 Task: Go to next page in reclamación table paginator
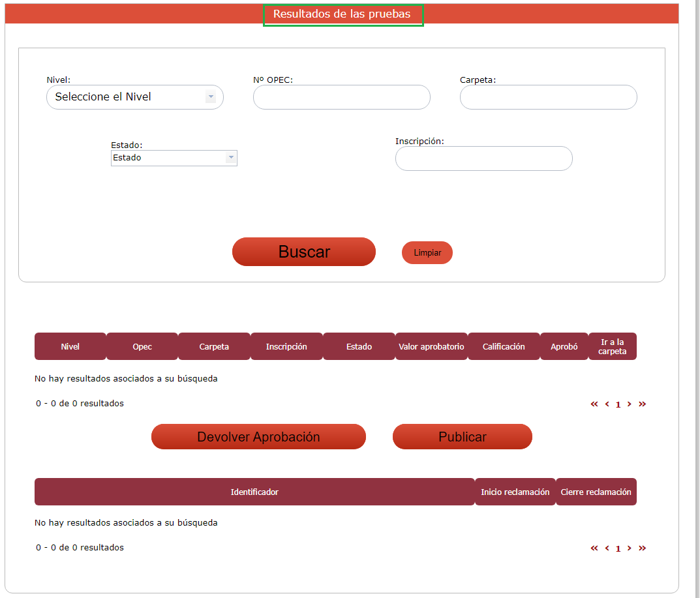pos(630,548)
